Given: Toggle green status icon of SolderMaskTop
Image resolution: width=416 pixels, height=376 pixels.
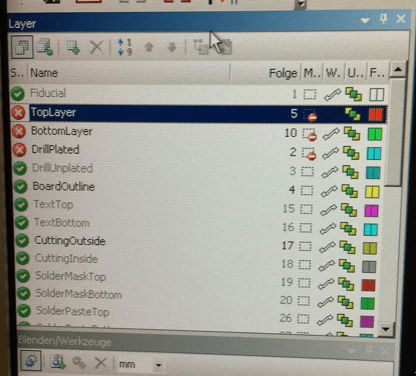Looking at the screenshot, I should click(x=23, y=276).
